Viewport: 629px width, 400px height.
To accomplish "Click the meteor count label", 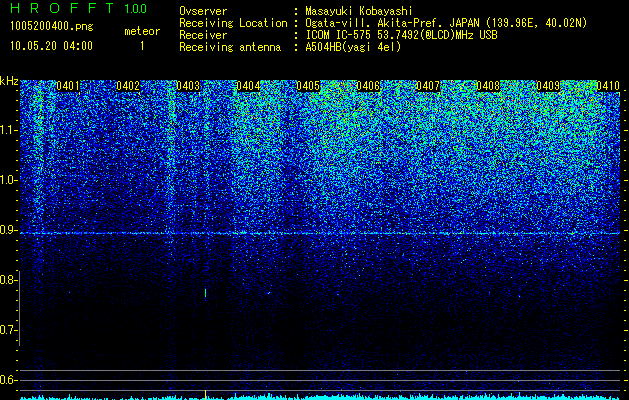I will click(142, 31).
